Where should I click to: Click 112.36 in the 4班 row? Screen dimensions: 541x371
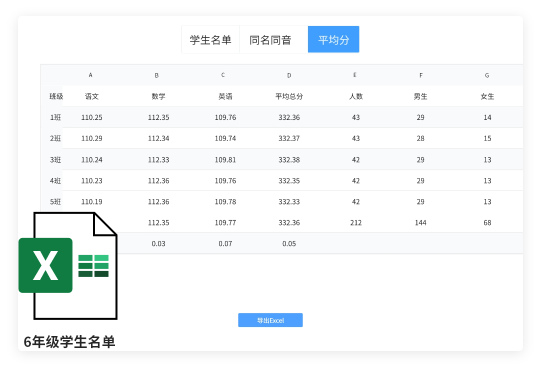point(159,181)
